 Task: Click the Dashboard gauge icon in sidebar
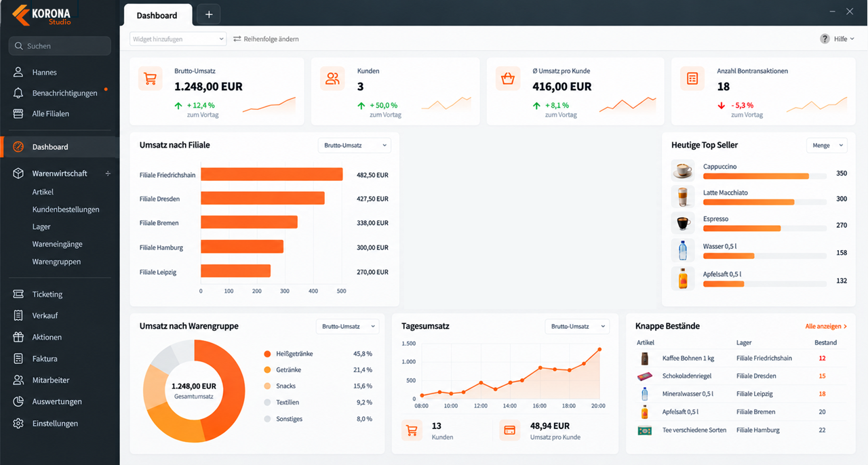[x=18, y=147]
